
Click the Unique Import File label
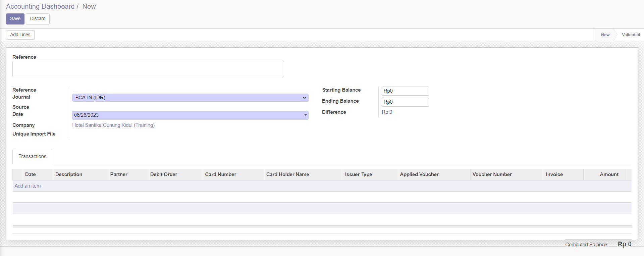34,134
